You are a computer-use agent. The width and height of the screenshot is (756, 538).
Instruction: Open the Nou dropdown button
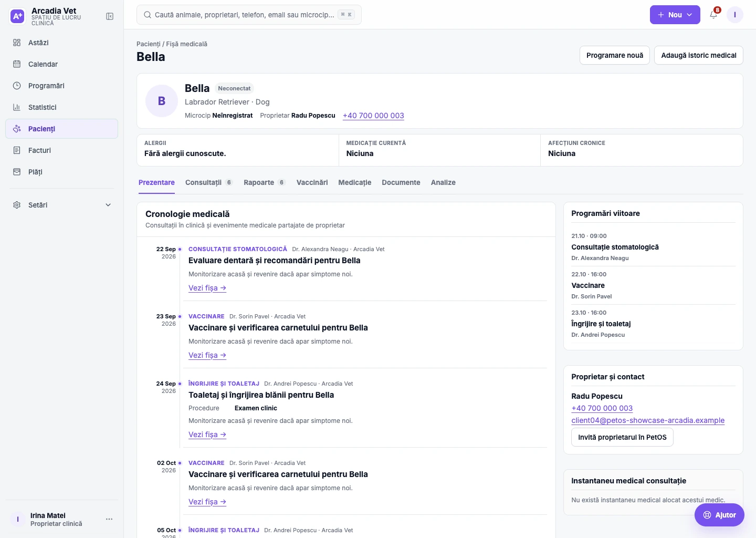click(675, 15)
